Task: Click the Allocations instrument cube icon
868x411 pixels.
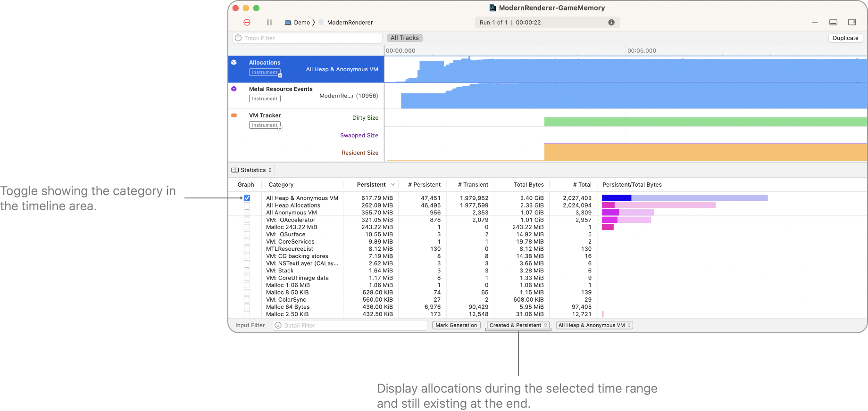Action: point(234,62)
